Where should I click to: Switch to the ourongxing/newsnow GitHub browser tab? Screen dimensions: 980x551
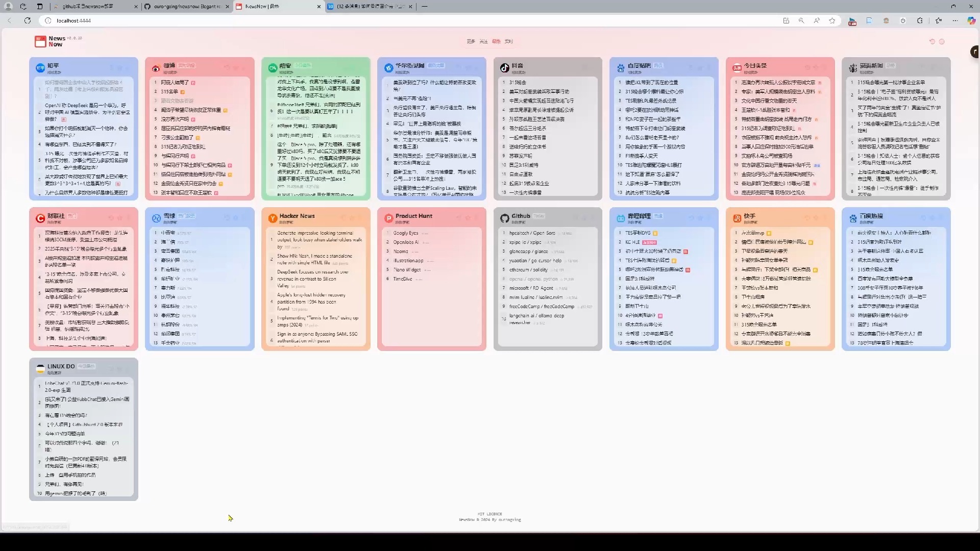(x=186, y=7)
